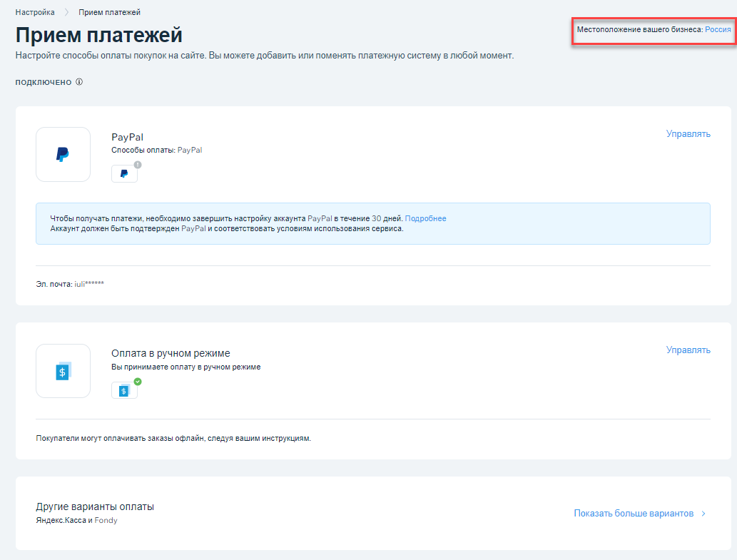Click Управлять for Оплата в ручном режиме
The image size is (737, 560).
pos(688,350)
